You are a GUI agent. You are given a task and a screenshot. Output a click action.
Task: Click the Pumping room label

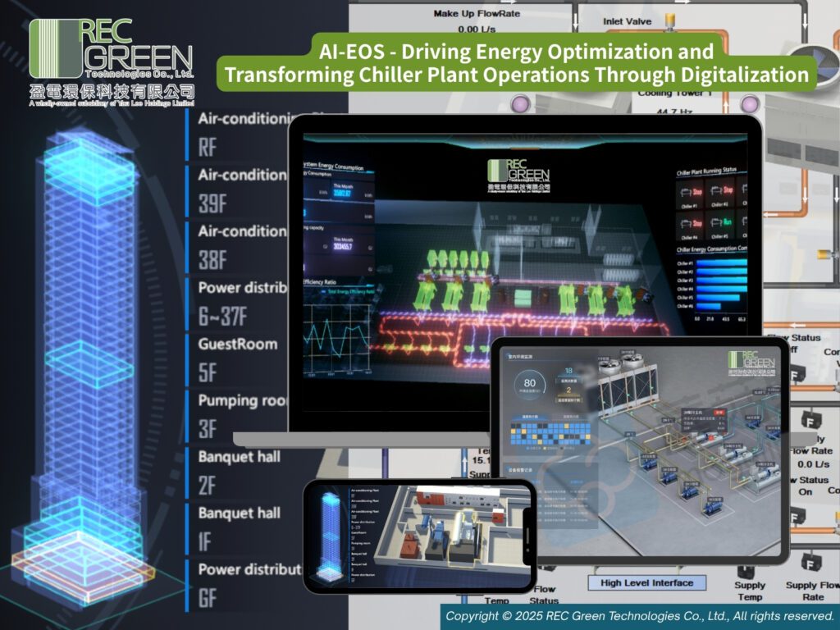[243, 400]
